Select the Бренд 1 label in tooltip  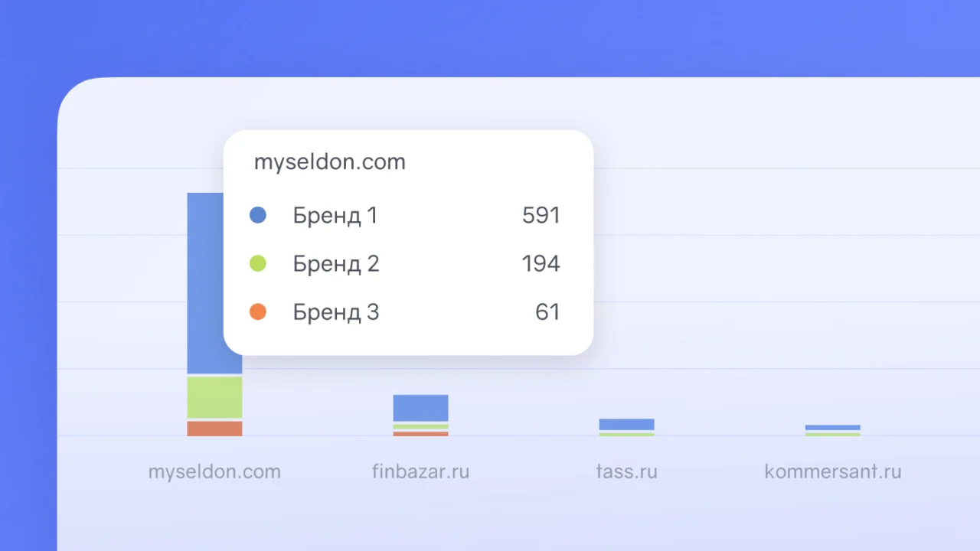pyautogui.click(x=335, y=216)
